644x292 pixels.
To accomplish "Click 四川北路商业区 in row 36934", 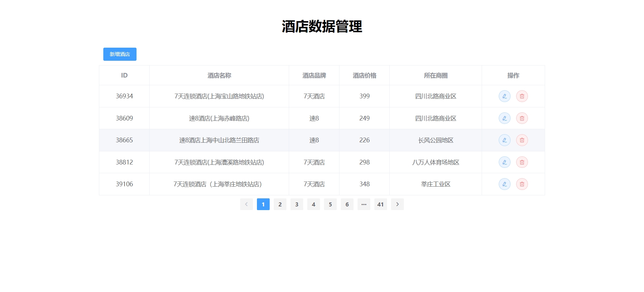I will [x=436, y=96].
